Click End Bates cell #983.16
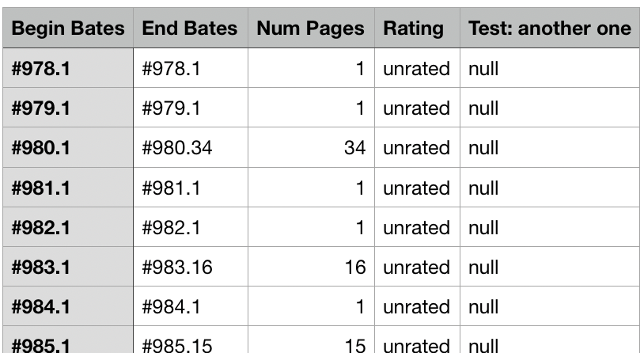This screenshot has width=644, height=353. (x=191, y=267)
